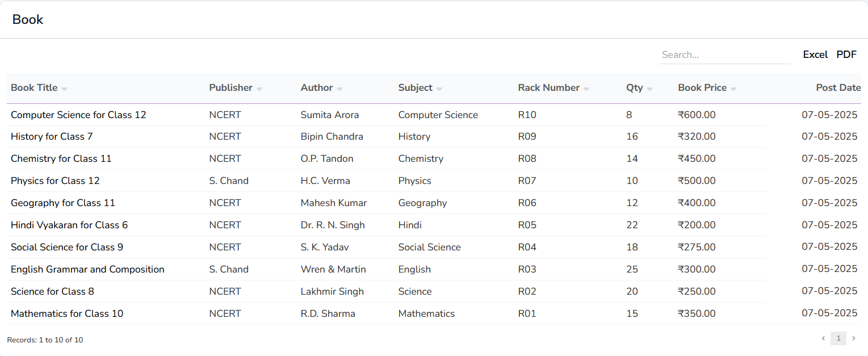Go to the previous page using left chevron

(x=823, y=338)
